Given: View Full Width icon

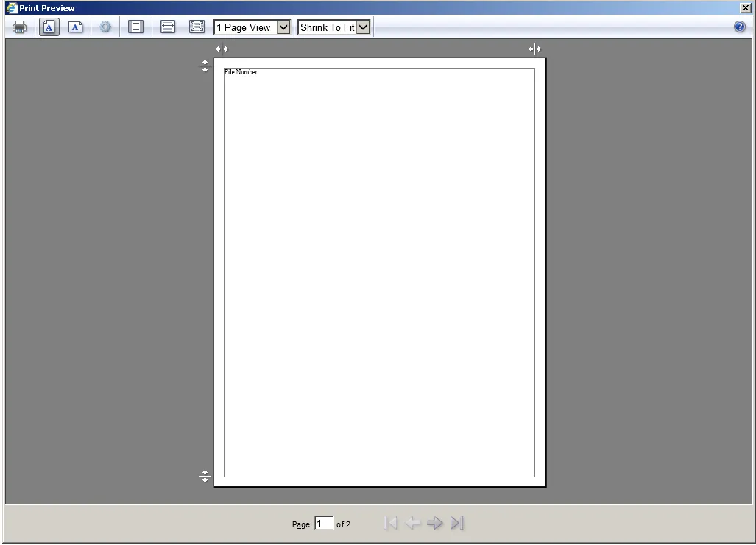Looking at the screenshot, I should (x=167, y=27).
